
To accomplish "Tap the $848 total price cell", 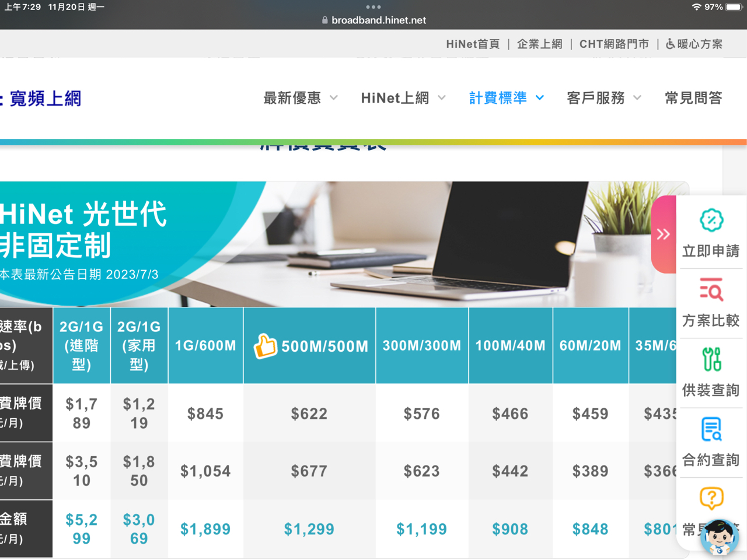I will click(x=591, y=529).
